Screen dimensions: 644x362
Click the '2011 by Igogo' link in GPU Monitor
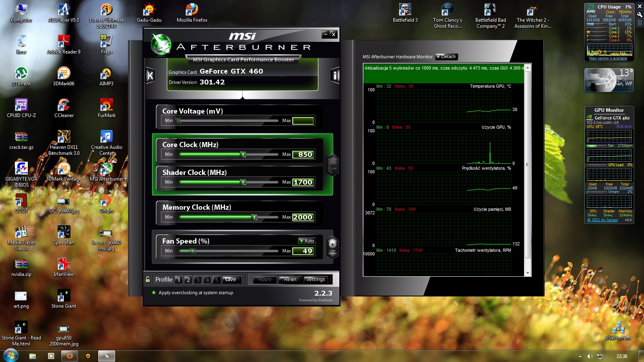(603, 220)
